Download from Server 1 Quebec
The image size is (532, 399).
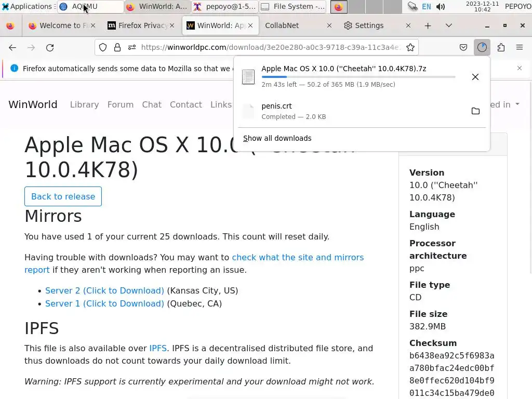(104, 303)
